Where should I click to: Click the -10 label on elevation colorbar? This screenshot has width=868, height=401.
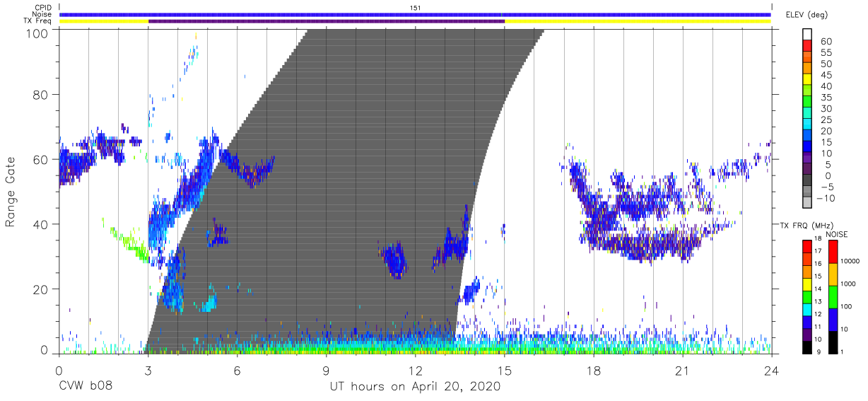(x=827, y=198)
